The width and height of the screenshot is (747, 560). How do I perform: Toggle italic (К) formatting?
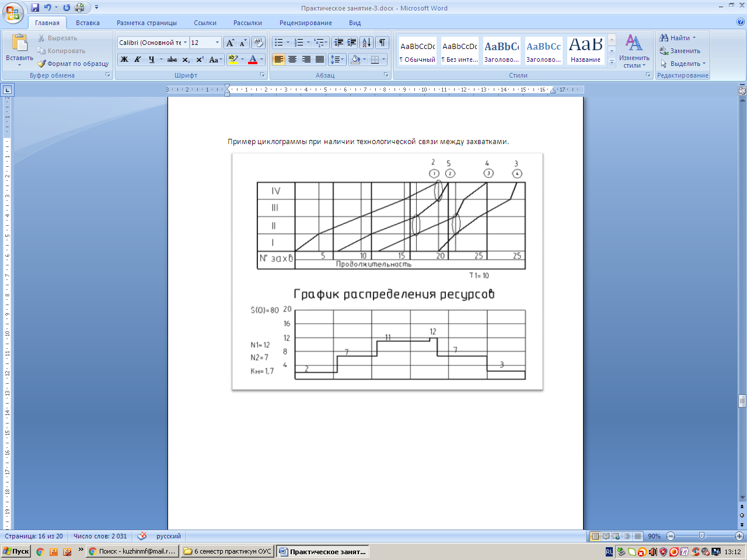138,60
